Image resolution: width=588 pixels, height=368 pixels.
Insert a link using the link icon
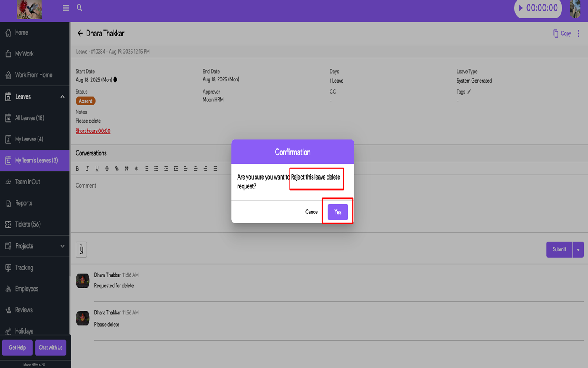pos(117,168)
